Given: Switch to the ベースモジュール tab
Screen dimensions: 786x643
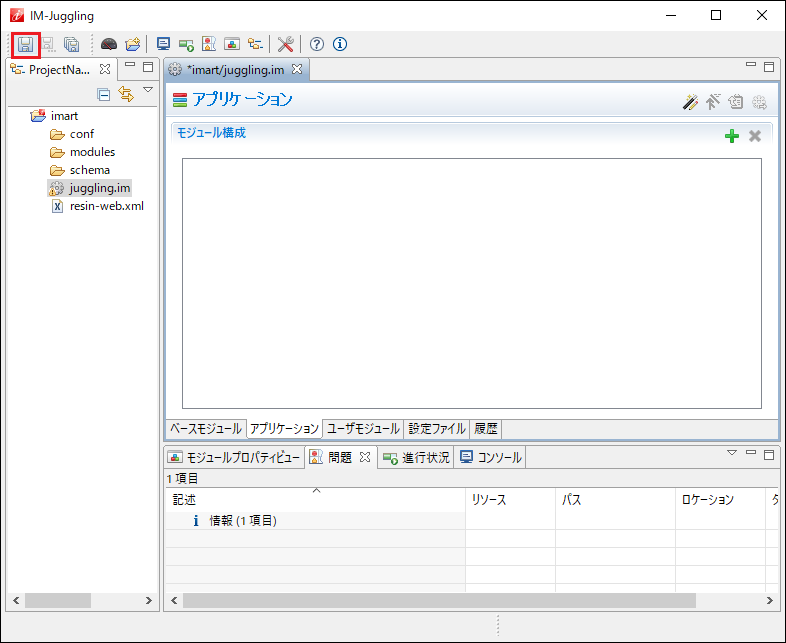Looking at the screenshot, I should click(x=205, y=429).
